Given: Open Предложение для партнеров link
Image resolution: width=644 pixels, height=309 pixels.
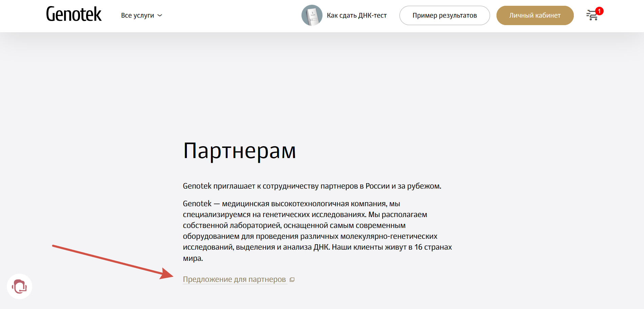Looking at the screenshot, I should click(234, 279).
